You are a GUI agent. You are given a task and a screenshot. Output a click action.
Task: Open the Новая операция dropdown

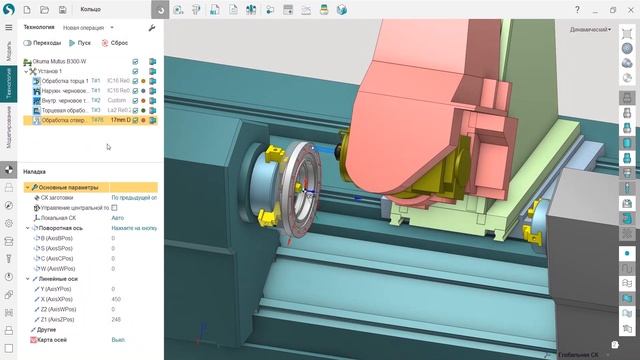point(88,28)
